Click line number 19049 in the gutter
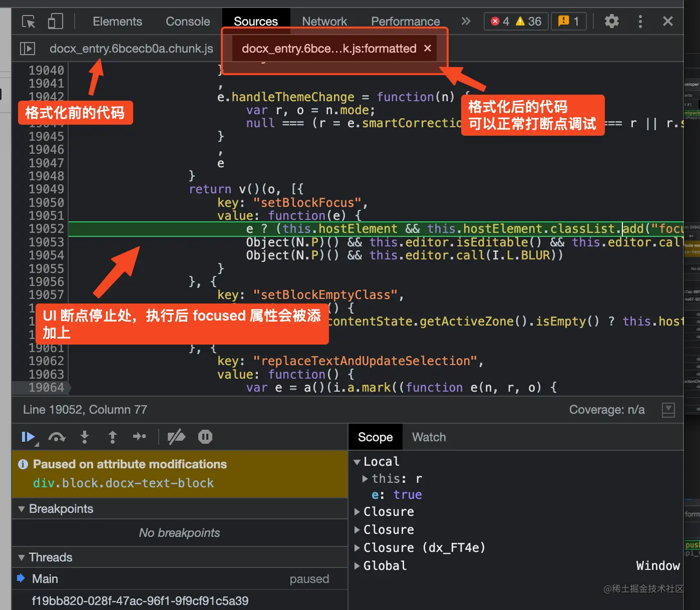The height and width of the screenshot is (610, 700). (47, 189)
